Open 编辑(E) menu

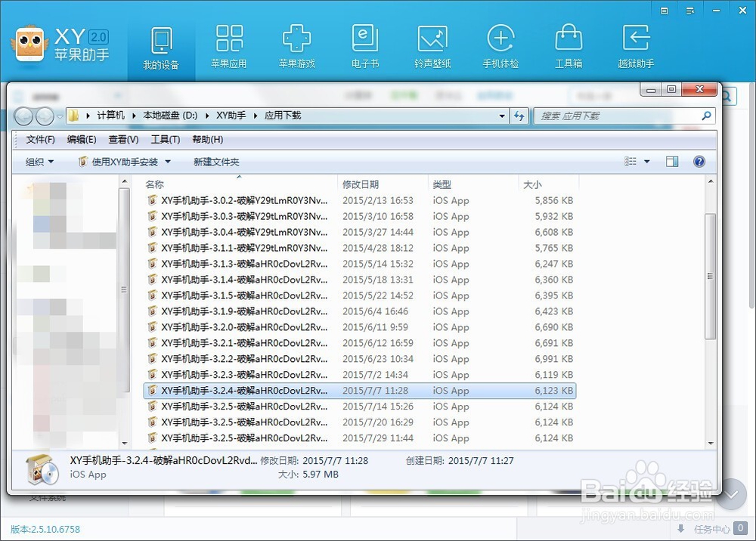82,139
